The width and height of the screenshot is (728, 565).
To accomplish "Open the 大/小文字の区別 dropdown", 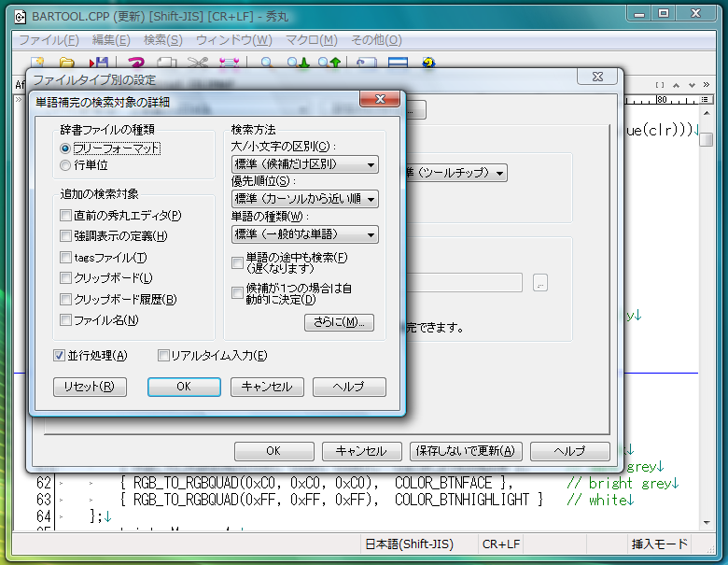I will click(304, 164).
